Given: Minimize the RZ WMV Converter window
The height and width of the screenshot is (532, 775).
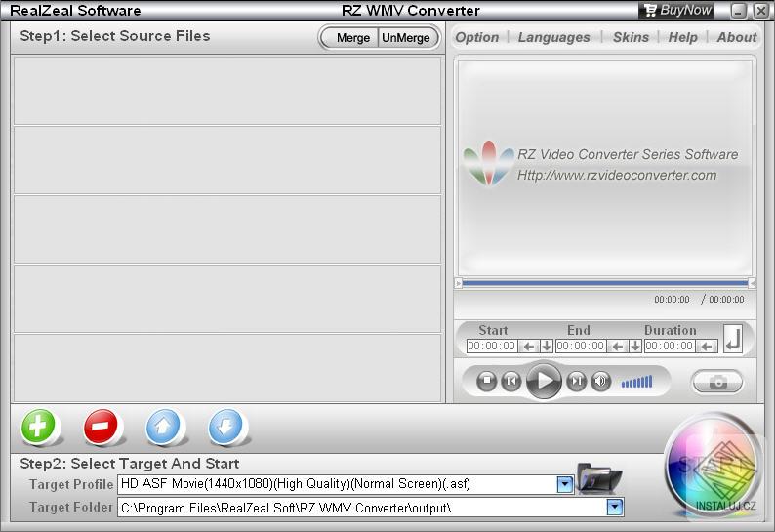Looking at the screenshot, I should (739, 11).
